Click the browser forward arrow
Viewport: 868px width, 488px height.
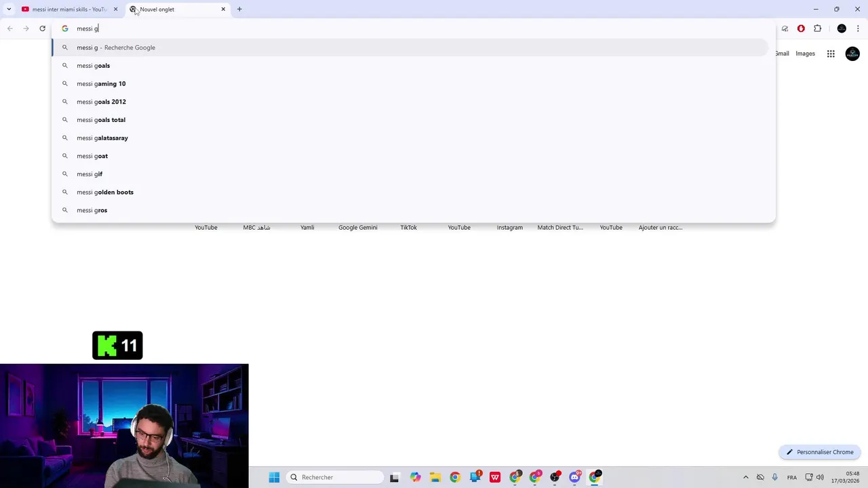tap(26, 28)
